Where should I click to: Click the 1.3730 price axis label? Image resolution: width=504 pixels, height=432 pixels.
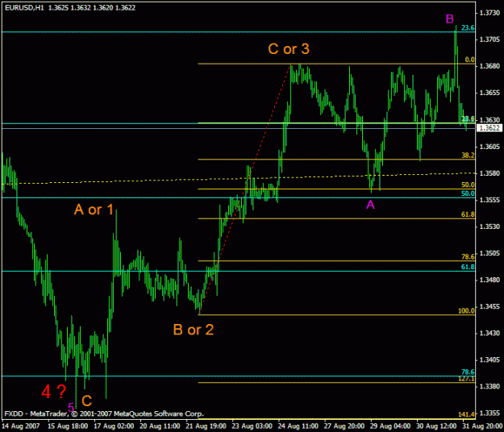(489, 13)
